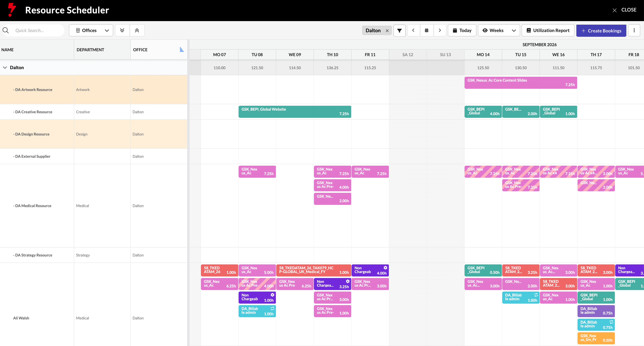This screenshot has width=644, height=346.
Task: Open the Weeks view dropdown
Action: pyautogui.click(x=499, y=31)
